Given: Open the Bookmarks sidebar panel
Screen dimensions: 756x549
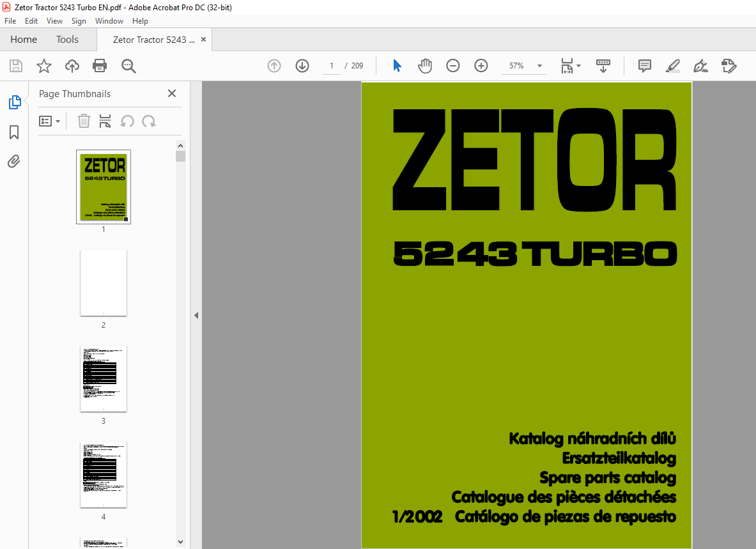Looking at the screenshot, I should (x=15, y=132).
